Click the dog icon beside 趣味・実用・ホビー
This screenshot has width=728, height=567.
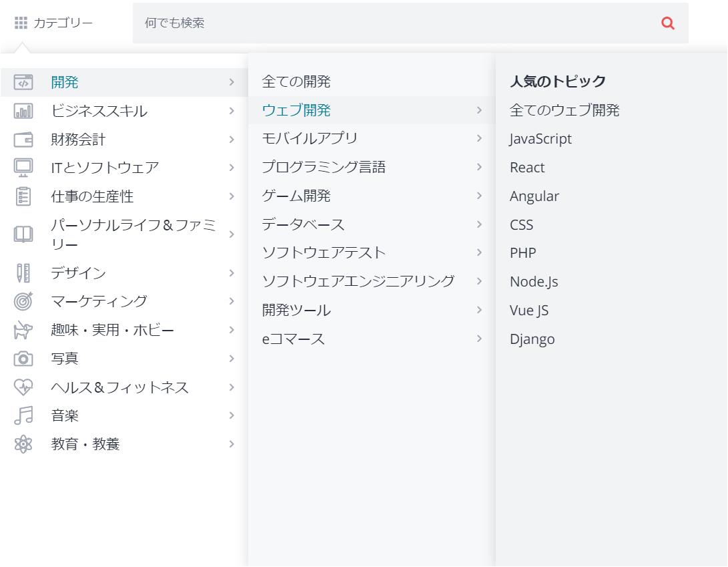[x=23, y=330]
